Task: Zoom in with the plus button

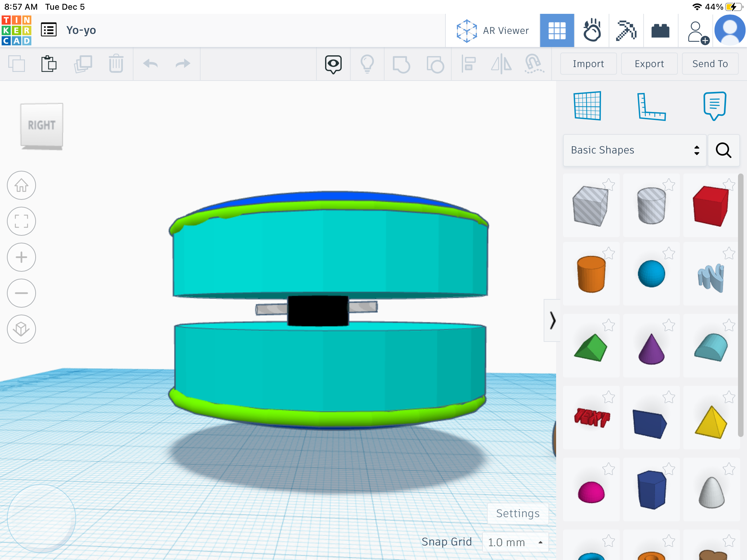Action: [21, 257]
